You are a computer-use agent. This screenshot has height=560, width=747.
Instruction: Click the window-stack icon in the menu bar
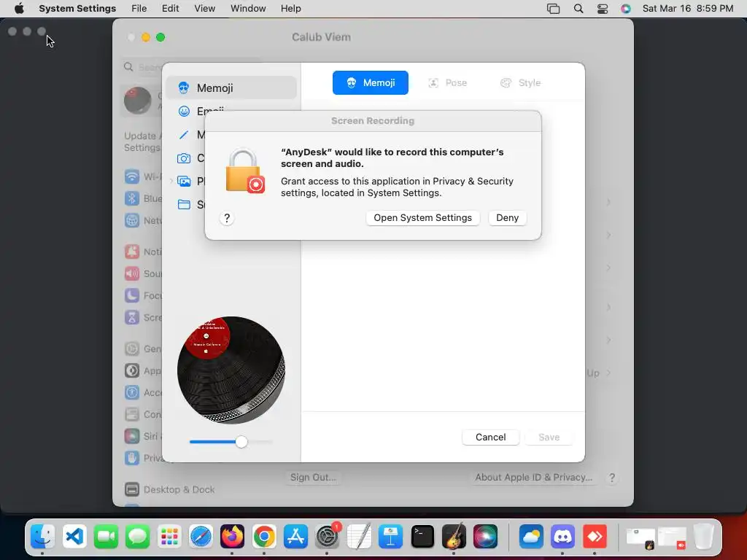click(x=553, y=9)
